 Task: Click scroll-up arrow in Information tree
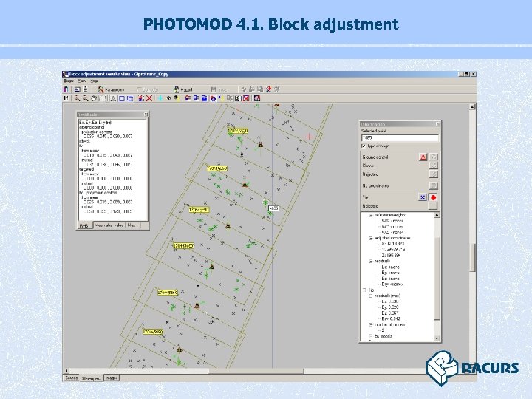(437, 216)
